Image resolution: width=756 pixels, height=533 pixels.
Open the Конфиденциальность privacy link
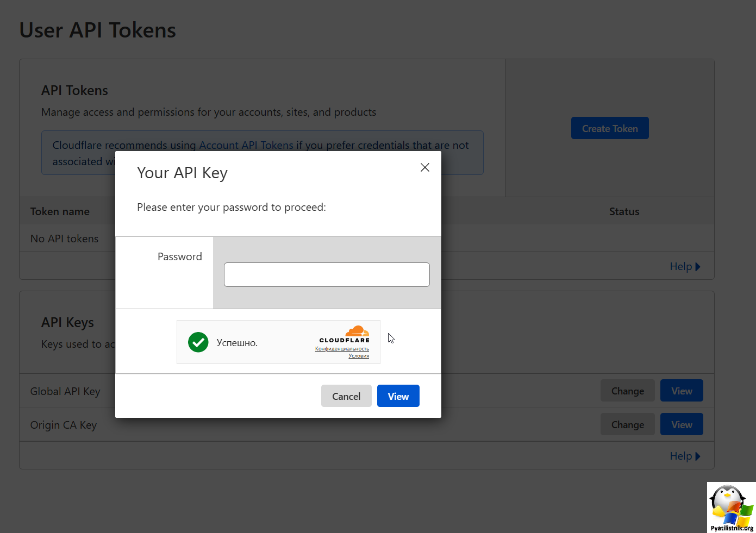342,349
